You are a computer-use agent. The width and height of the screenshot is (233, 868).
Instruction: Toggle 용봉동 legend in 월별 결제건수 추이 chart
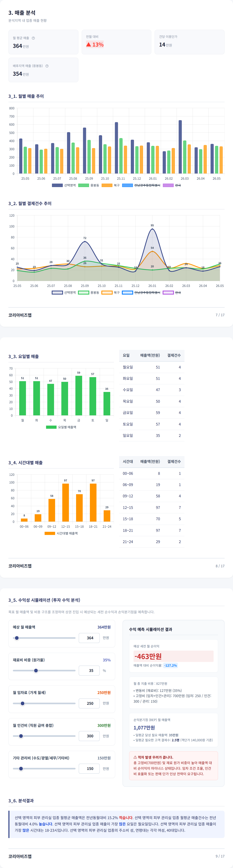pyautogui.click(x=89, y=292)
